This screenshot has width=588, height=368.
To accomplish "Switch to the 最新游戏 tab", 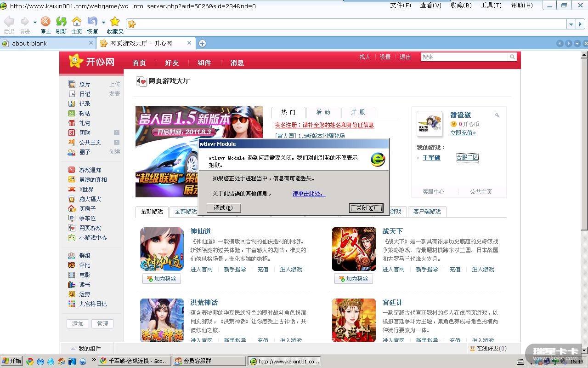I will click(x=152, y=212).
